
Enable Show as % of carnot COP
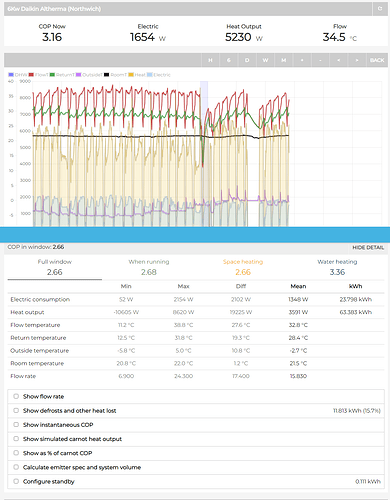[16, 453]
